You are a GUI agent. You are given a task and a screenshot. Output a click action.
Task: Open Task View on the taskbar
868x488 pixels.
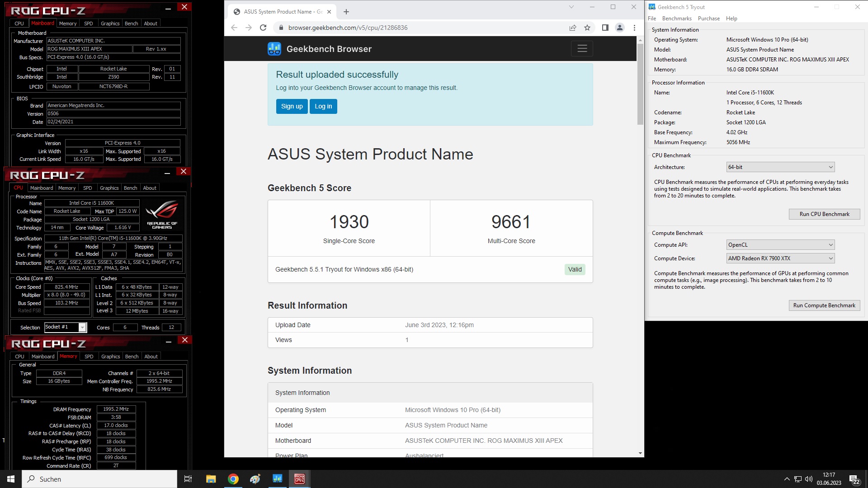pyautogui.click(x=188, y=479)
